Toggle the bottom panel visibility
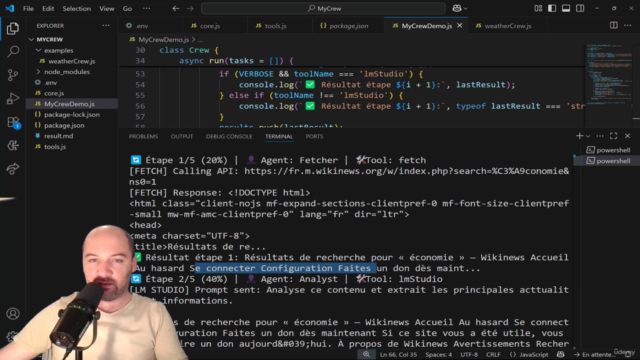The width and height of the screenshot is (640, 360). pos(566,8)
